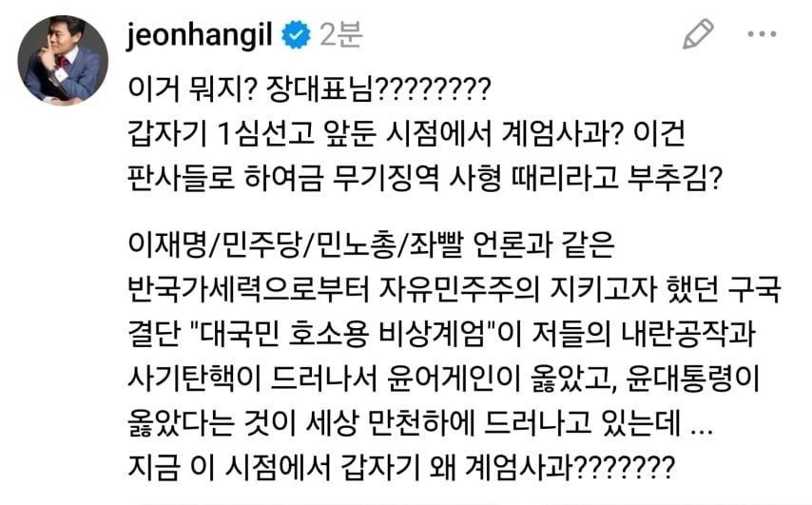Click the final line starting 지금 이 시점에서
The width and height of the screenshot is (812, 505).
(x=401, y=467)
